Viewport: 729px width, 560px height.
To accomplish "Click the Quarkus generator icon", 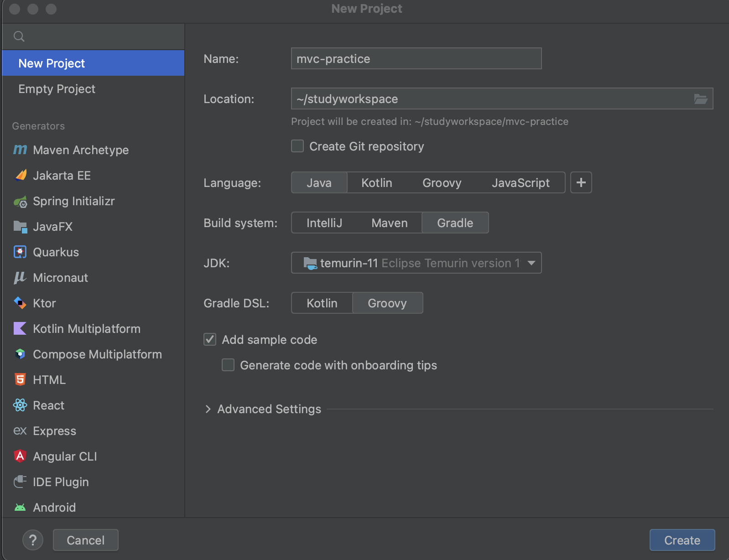I will (20, 252).
